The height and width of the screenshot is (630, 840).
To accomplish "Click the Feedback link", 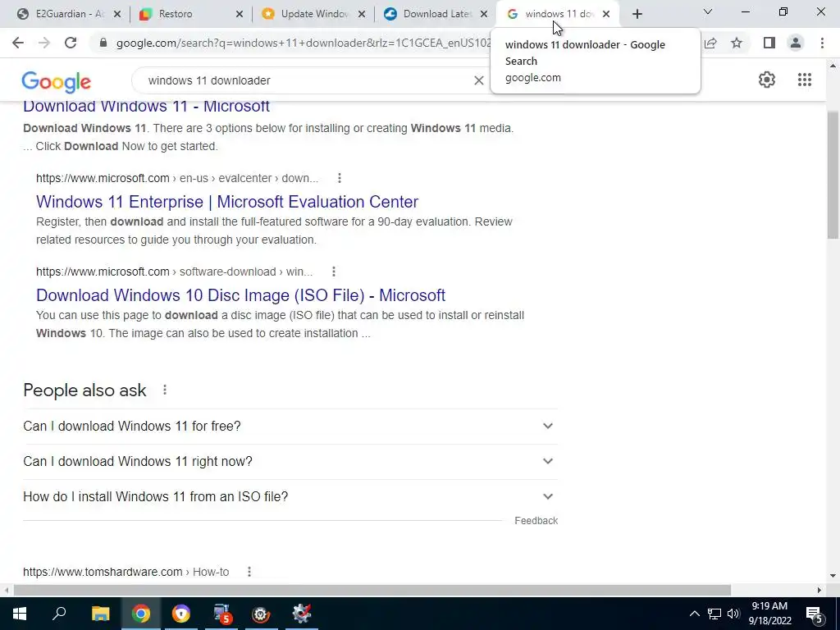I will tap(536, 521).
